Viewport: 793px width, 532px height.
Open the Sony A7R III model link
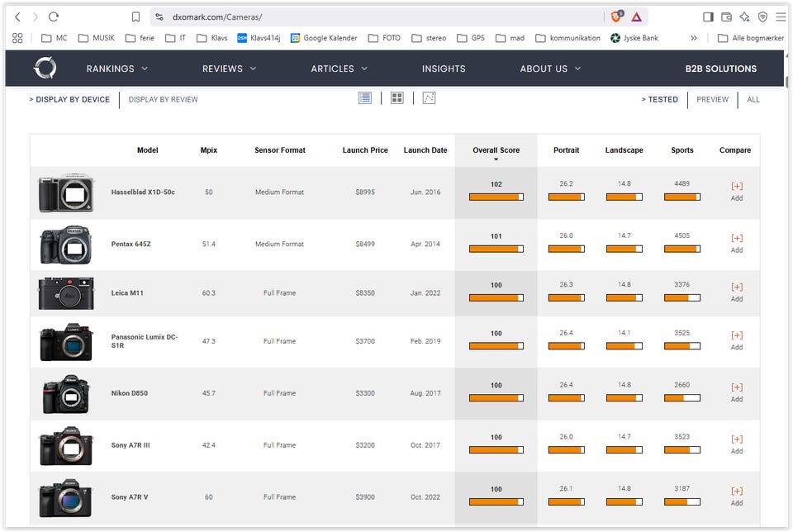(x=130, y=445)
